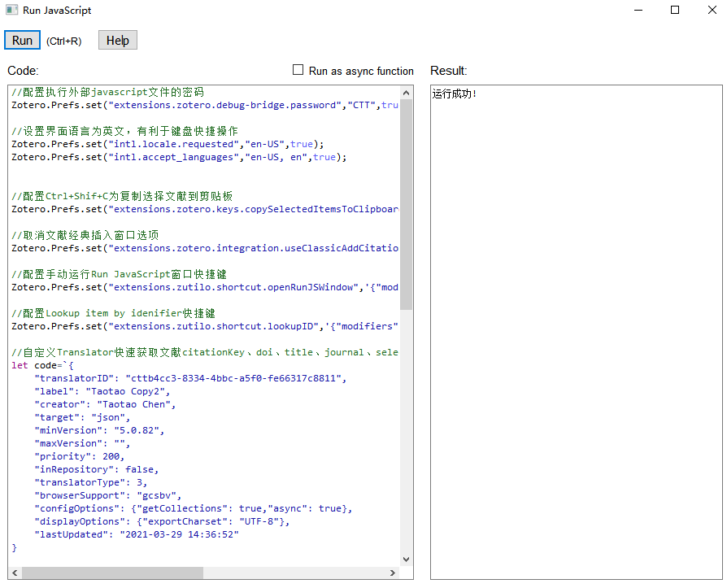Open the Help dialog
This screenshot has width=727, height=588.
116,39
